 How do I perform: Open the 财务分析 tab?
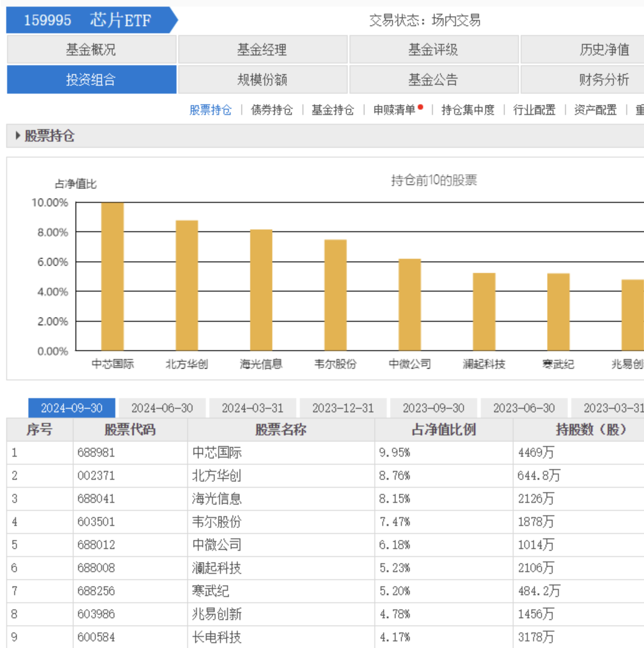tap(582, 79)
